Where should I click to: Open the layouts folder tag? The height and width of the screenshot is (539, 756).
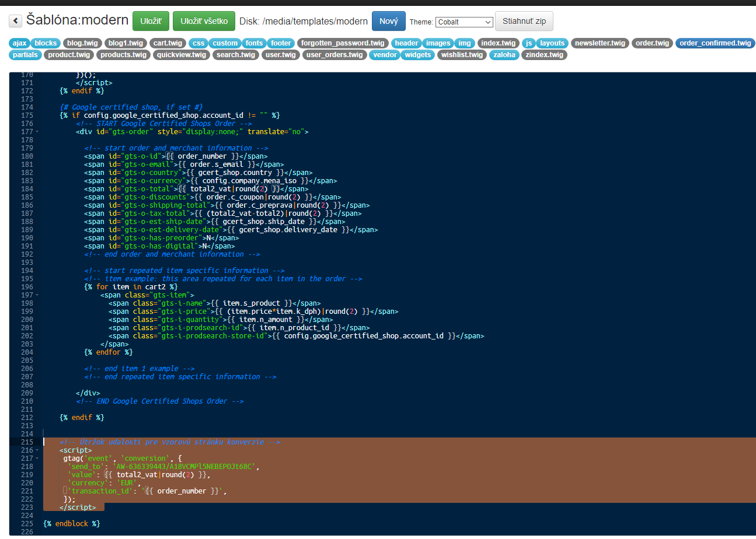[x=552, y=43]
